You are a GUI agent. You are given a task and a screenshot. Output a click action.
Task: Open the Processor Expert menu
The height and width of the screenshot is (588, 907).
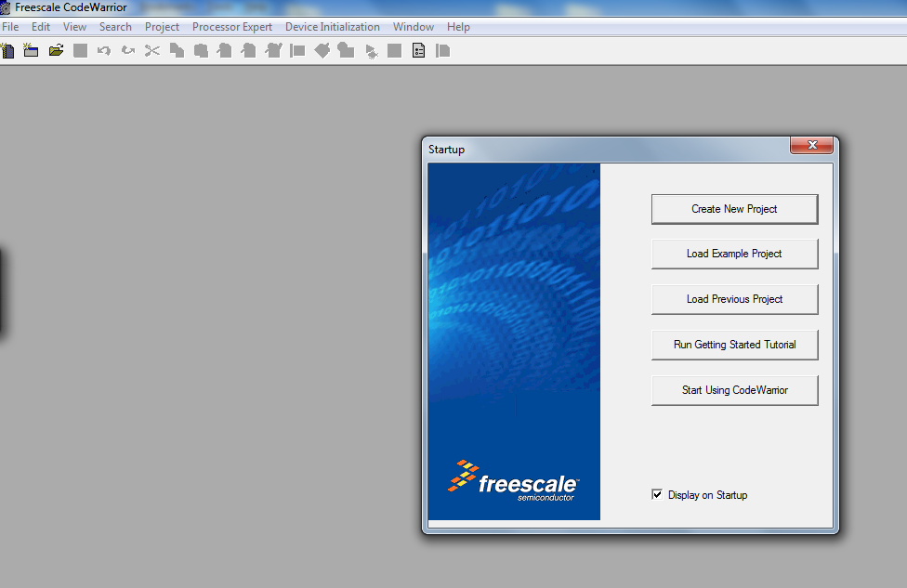click(232, 27)
